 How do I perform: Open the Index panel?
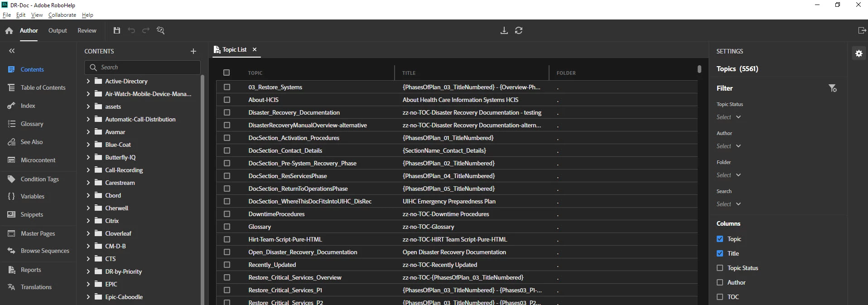point(28,106)
